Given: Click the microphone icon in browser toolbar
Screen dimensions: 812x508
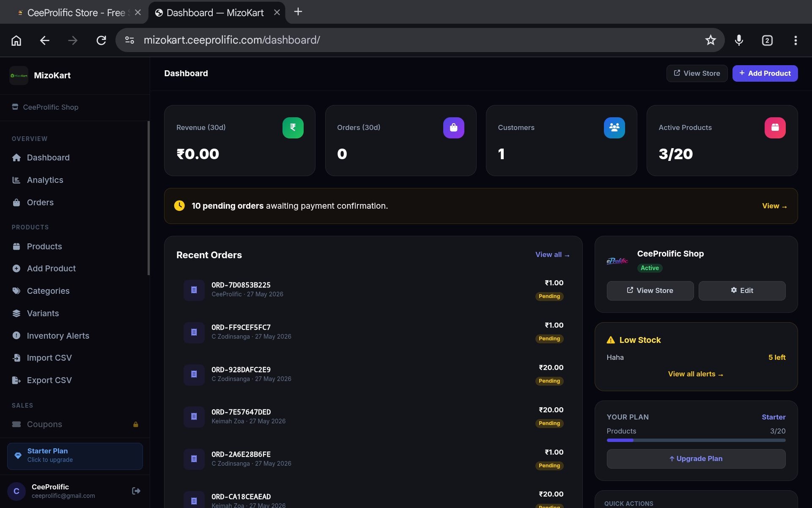Looking at the screenshot, I should click(x=739, y=40).
